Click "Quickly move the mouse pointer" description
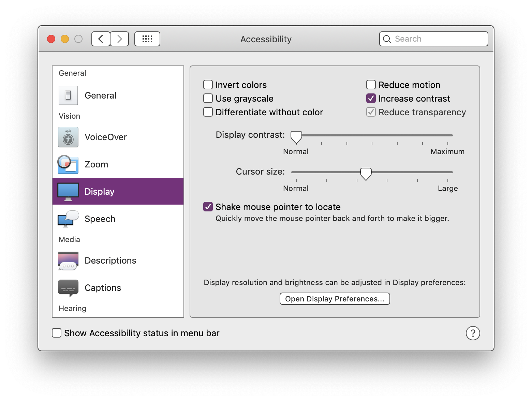 (x=332, y=218)
